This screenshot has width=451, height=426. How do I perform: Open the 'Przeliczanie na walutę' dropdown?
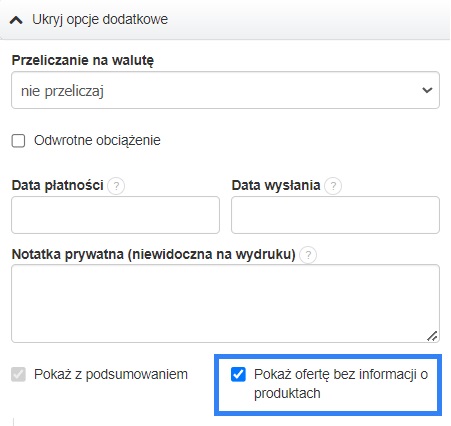click(x=225, y=90)
